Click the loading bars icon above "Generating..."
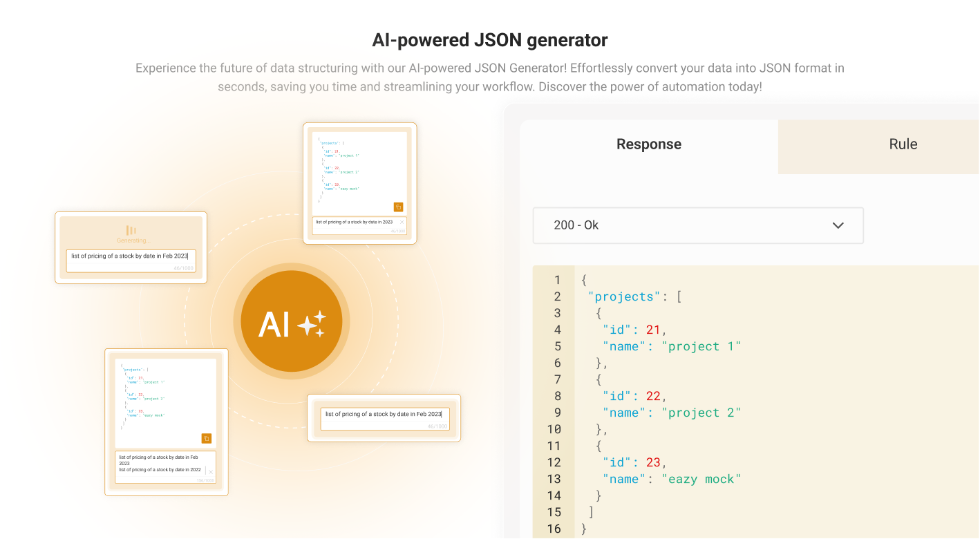980x539 pixels. [x=131, y=230]
